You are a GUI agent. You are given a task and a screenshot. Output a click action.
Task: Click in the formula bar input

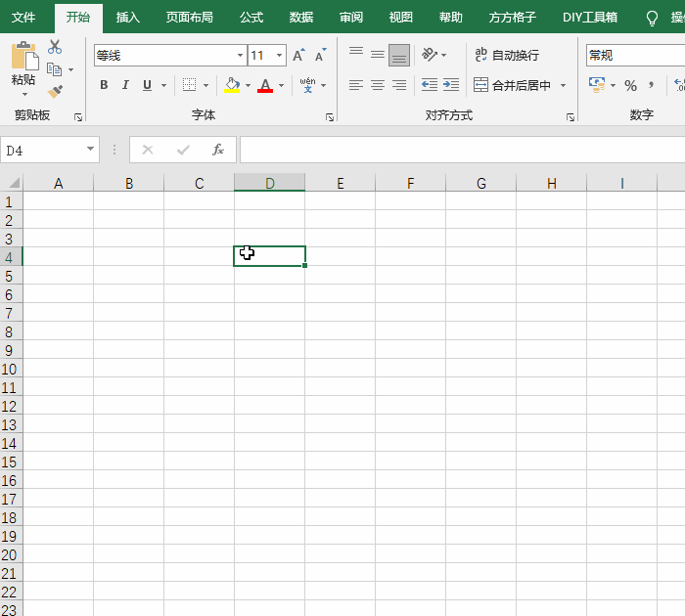click(462, 150)
